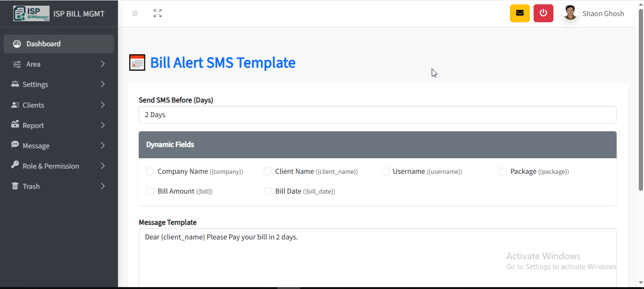This screenshot has width=644, height=289.
Task: Open Dashboard in the sidebar
Action: click(43, 44)
